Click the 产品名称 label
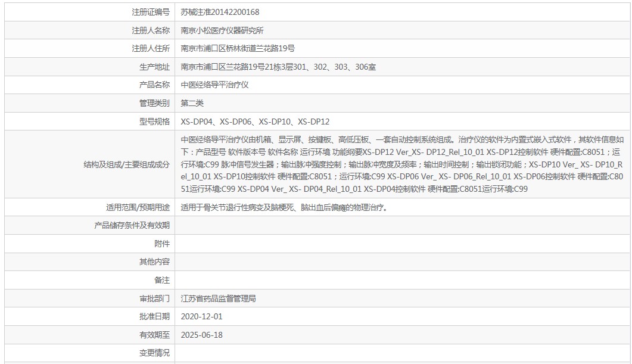The height and width of the screenshot is (364, 632). click(x=154, y=85)
